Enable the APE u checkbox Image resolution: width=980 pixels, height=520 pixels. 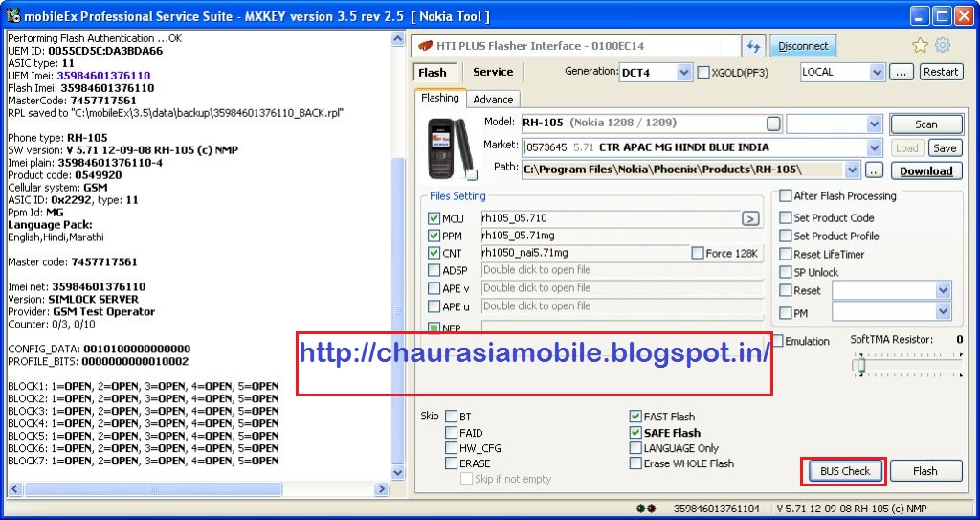pyautogui.click(x=434, y=306)
